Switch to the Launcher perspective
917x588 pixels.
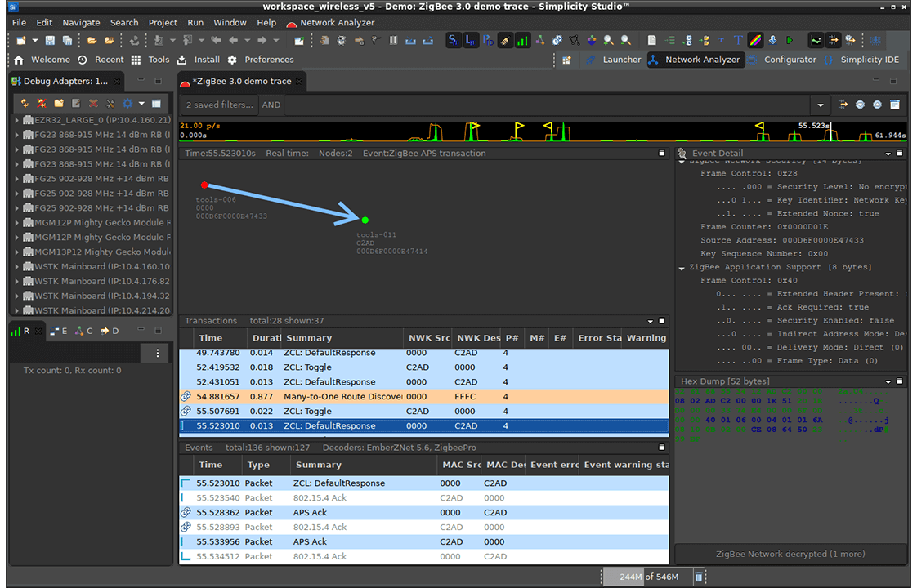pyautogui.click(x=621, y=59)
